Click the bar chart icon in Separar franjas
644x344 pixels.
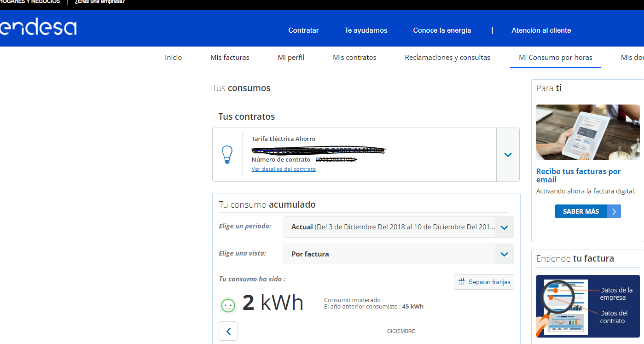462,282
